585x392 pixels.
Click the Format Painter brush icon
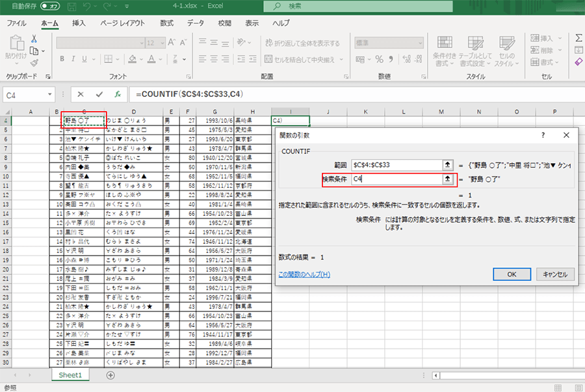tap(34, 62)
